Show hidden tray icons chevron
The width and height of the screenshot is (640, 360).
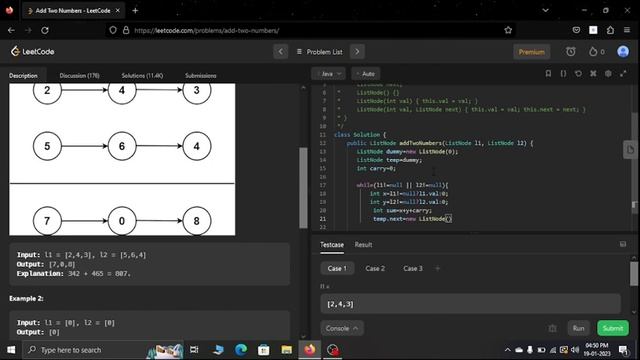point(507,350)
